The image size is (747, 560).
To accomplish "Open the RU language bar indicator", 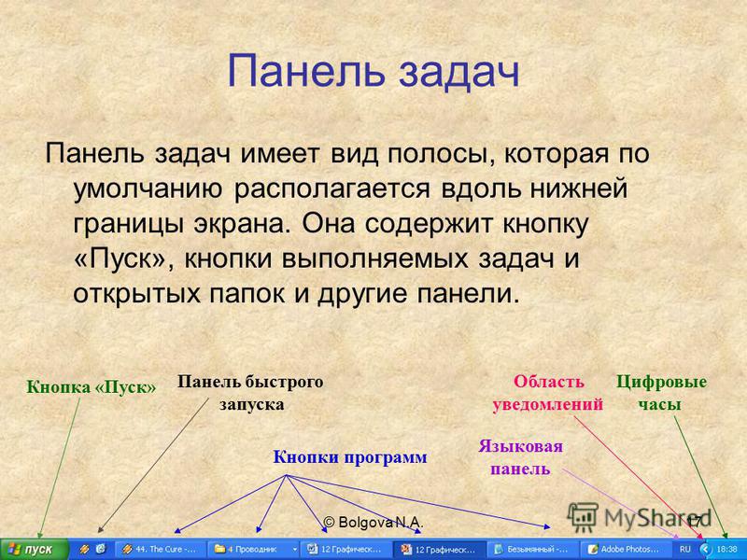I will click(684, 549).
